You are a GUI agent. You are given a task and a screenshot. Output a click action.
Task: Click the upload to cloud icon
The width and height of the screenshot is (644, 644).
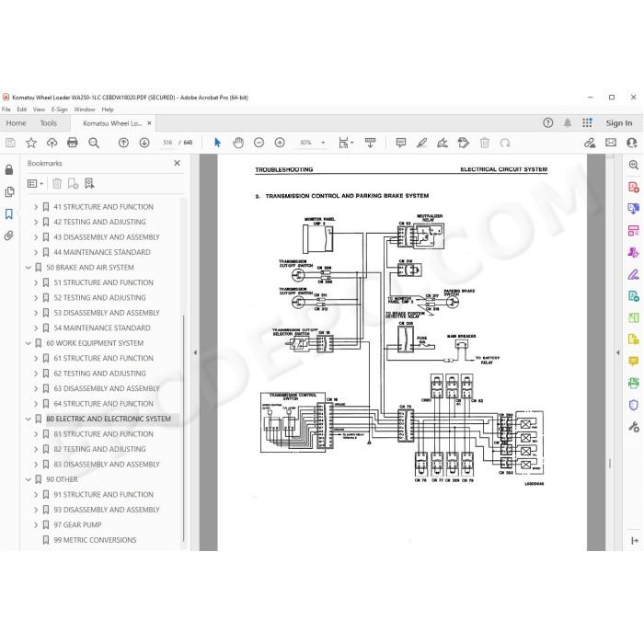pyautogui.click(x=52, y=143)
